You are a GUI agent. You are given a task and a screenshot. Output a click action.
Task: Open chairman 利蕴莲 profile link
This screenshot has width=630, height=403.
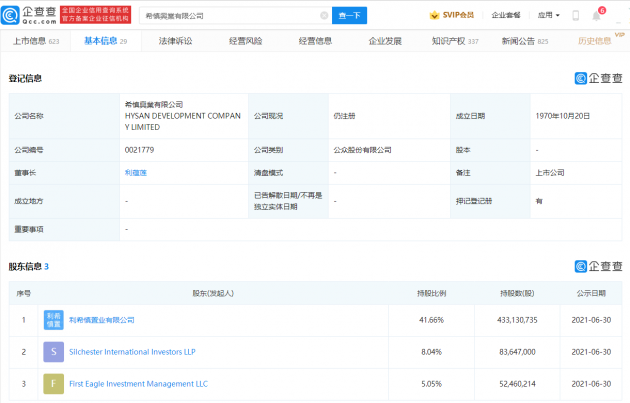point(136,173)
